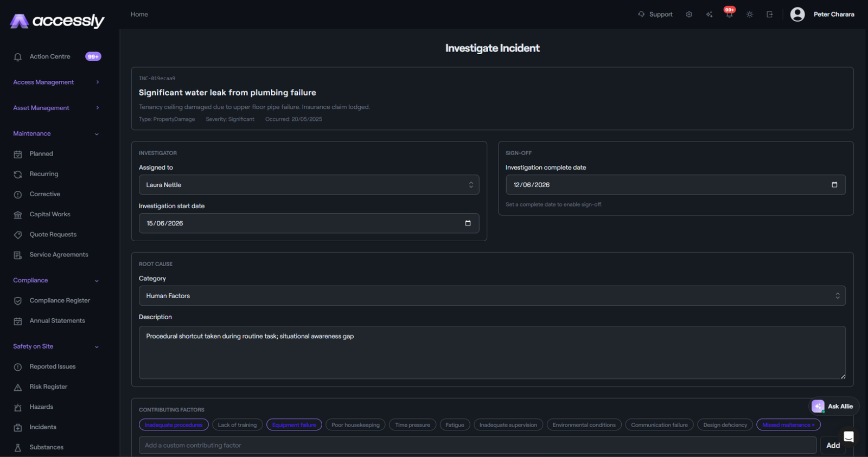This screenshot has width=868, height=457.
Task: Click 'Severity: Significant' text
Action: click(230, 119)
